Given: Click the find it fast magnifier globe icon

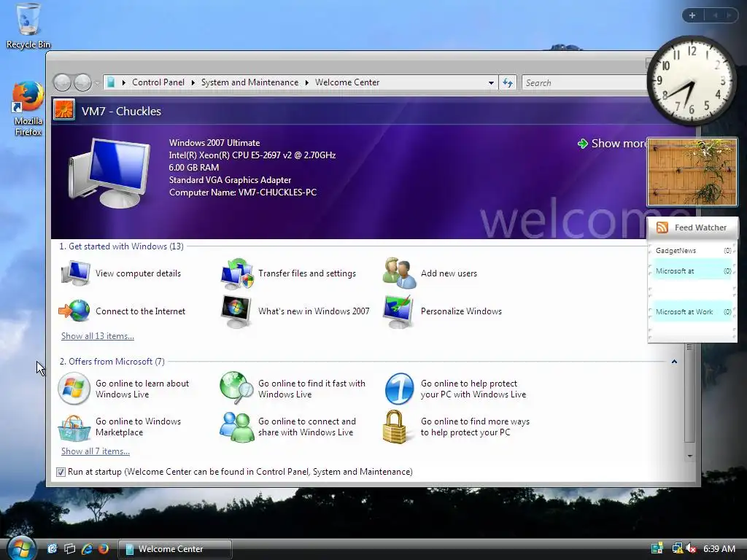Looking at the screenshot, I should click(236, 388).
